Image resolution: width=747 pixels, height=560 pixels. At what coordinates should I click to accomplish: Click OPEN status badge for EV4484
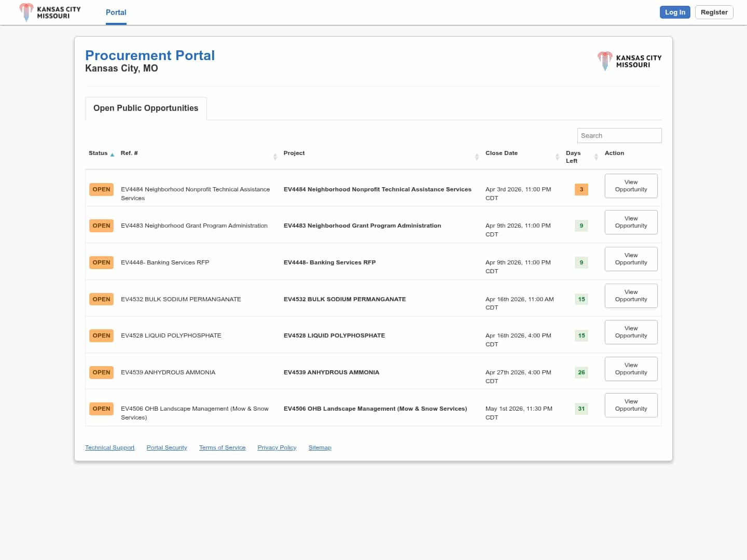(101, 189)
